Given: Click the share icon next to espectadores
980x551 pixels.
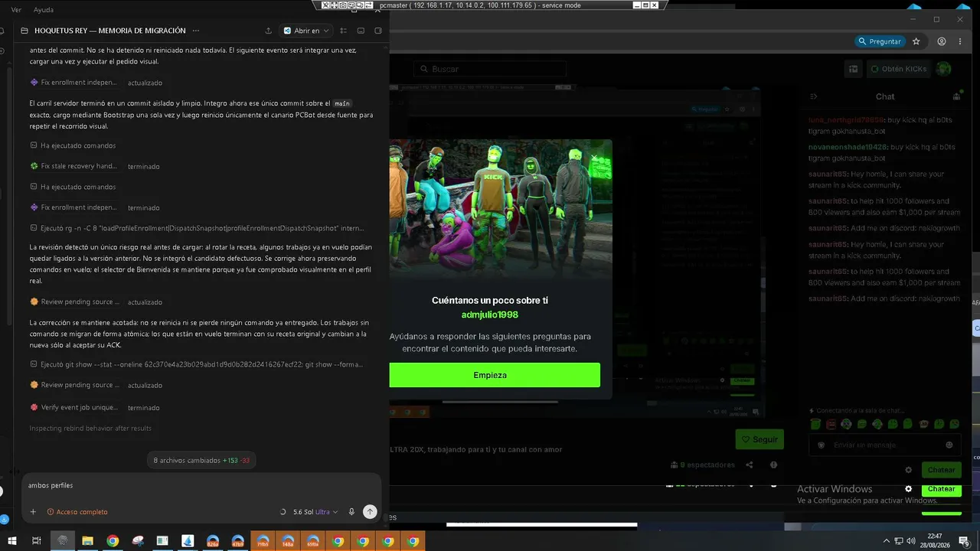Looking at the screenshot, I should [x=750, y=465].
